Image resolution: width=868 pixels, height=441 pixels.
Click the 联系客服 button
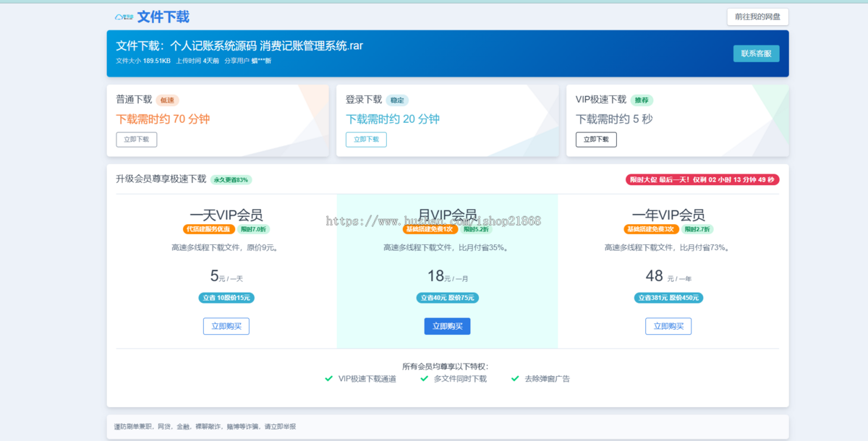pyautogui.click(x=756, y=53)
